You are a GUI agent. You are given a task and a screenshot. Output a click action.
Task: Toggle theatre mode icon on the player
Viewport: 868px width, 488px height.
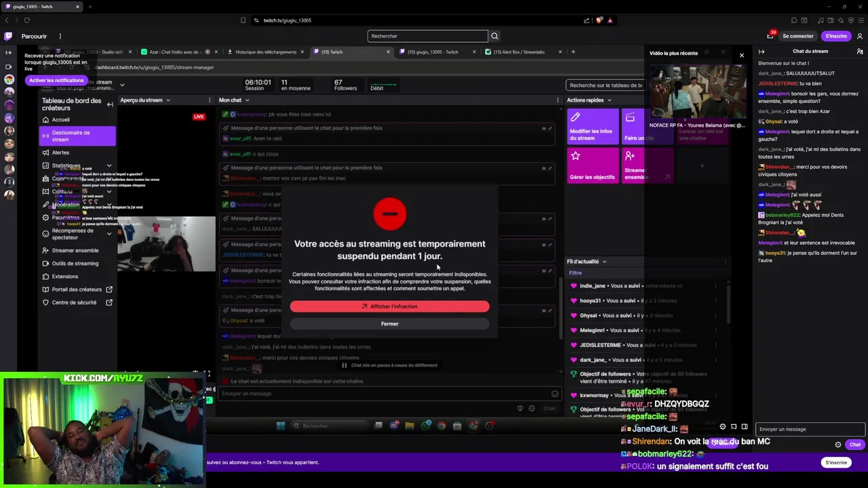click(x=745, y=426)
